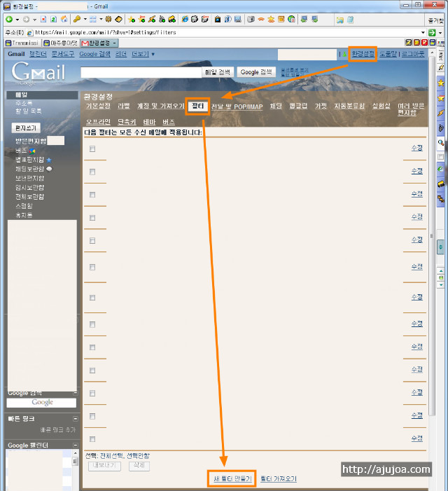Click the Home page toolbar icon
The height and width of the screenshot is (491, 448).
(x=64, y=20)
